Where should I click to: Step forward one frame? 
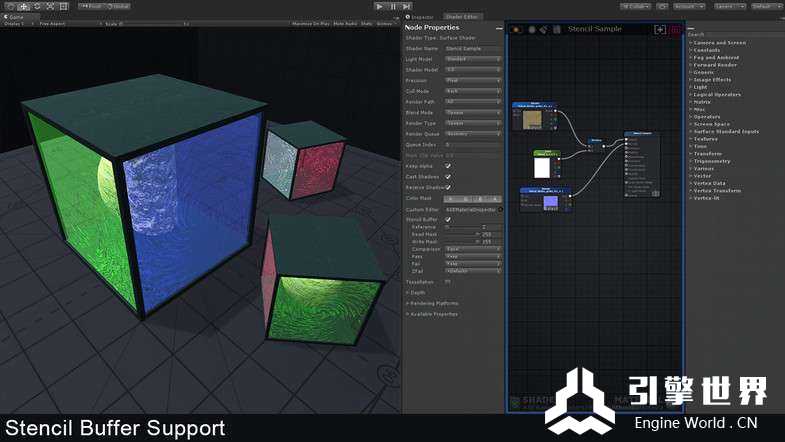(406, 7)
